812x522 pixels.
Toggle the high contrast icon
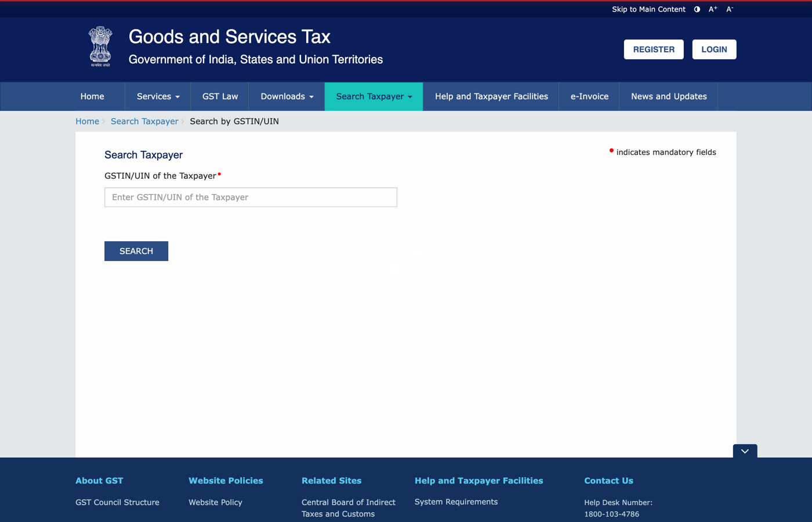click(x=697, y=9)
